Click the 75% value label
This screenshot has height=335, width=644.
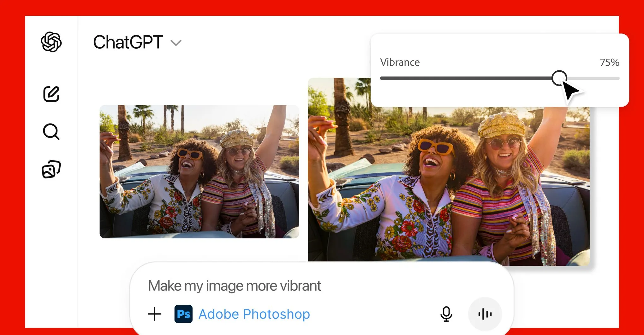pyautogui.click(x=609, y=63)
